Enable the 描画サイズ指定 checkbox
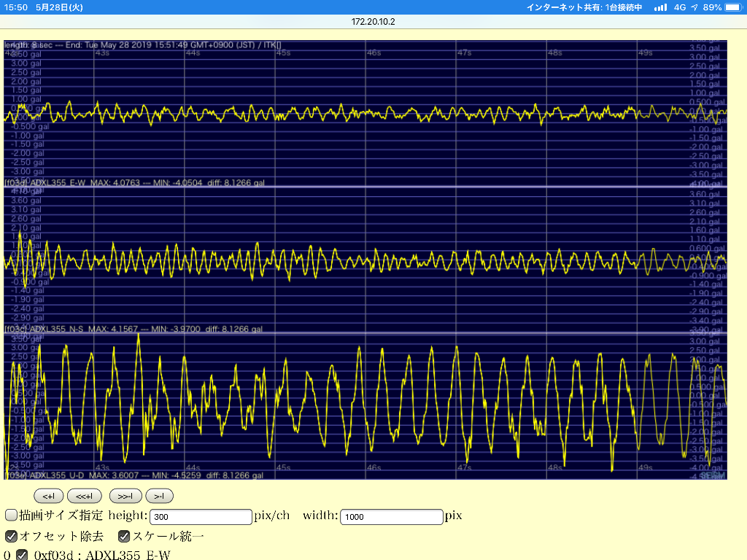The image size is (747, 560). pos(11,516)
